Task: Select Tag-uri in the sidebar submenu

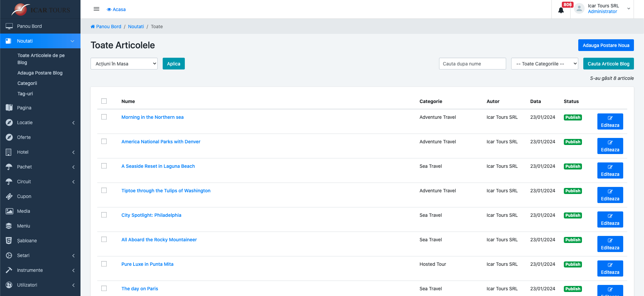Action: [x=25, y=94]
